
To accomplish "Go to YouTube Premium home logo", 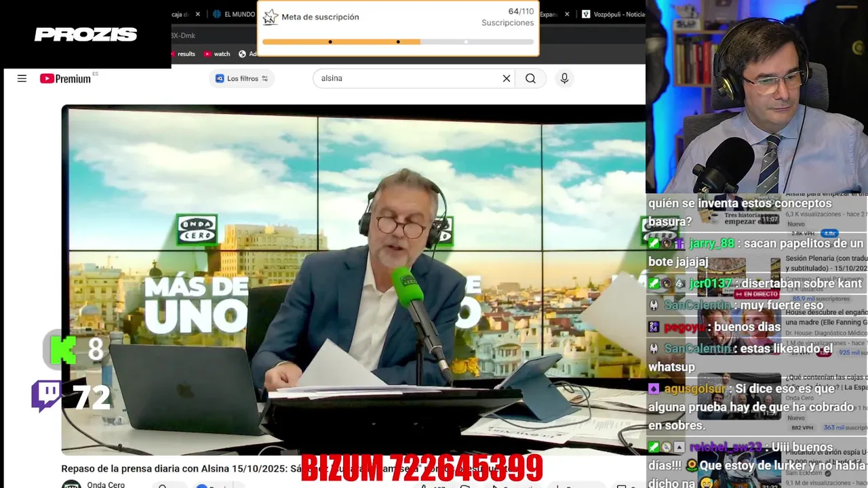I will [x=66, y=79].
